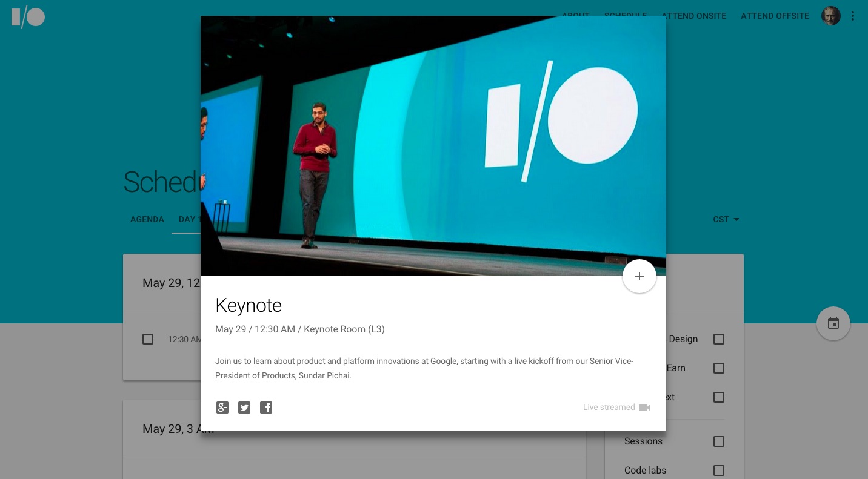Open Attend Offsite menu item
868x479 pixels.
click(x=775, y=16)
